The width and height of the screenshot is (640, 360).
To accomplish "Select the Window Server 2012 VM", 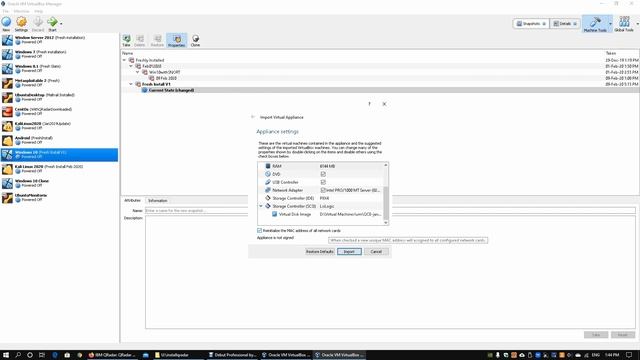I will click(59, 40).
